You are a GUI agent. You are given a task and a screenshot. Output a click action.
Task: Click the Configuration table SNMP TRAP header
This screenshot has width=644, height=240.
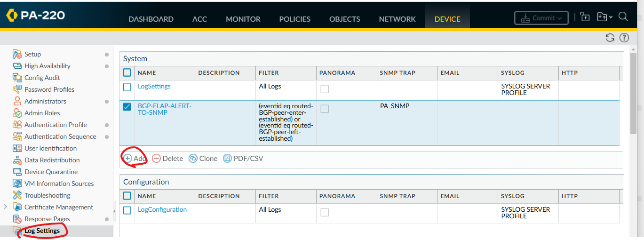(x=397, y=196)
